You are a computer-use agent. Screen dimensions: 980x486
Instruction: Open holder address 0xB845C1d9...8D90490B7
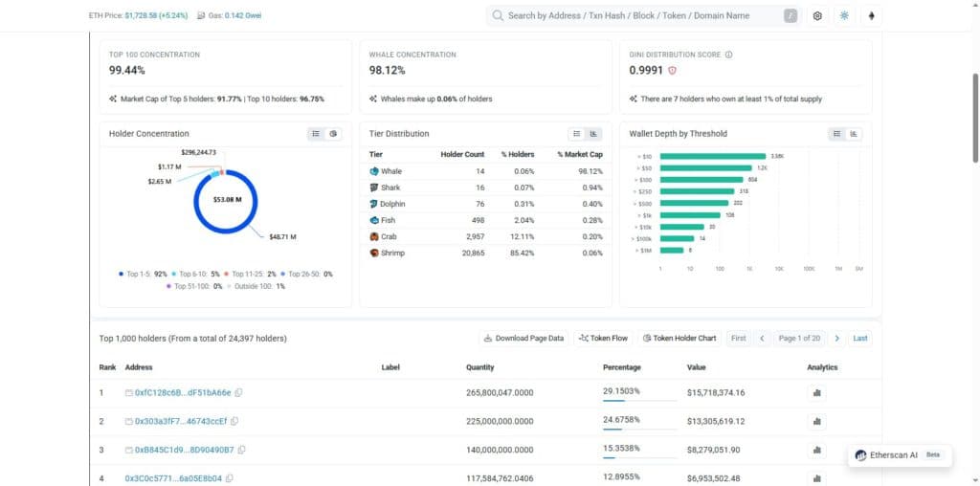185,450
